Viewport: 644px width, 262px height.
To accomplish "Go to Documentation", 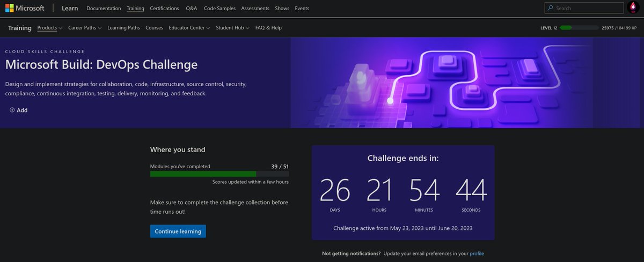I will (x=104, y=9).
